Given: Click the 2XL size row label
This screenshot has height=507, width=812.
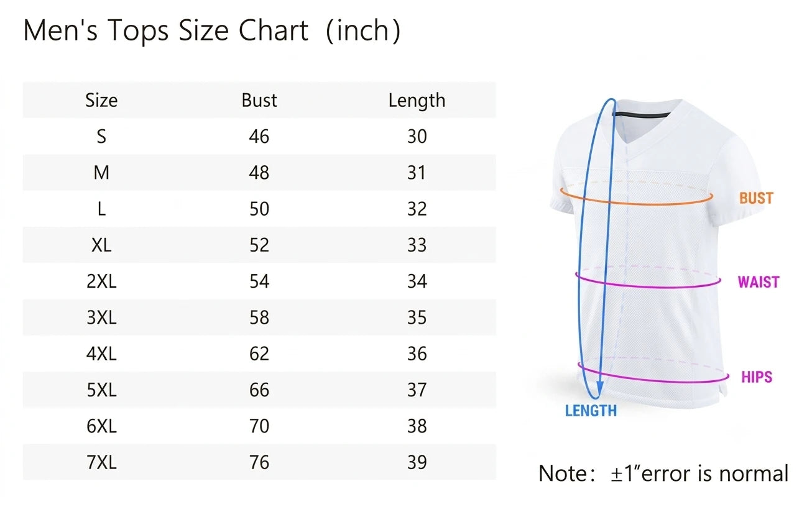Looking at the screenshot, I should (x=101, y=281).
